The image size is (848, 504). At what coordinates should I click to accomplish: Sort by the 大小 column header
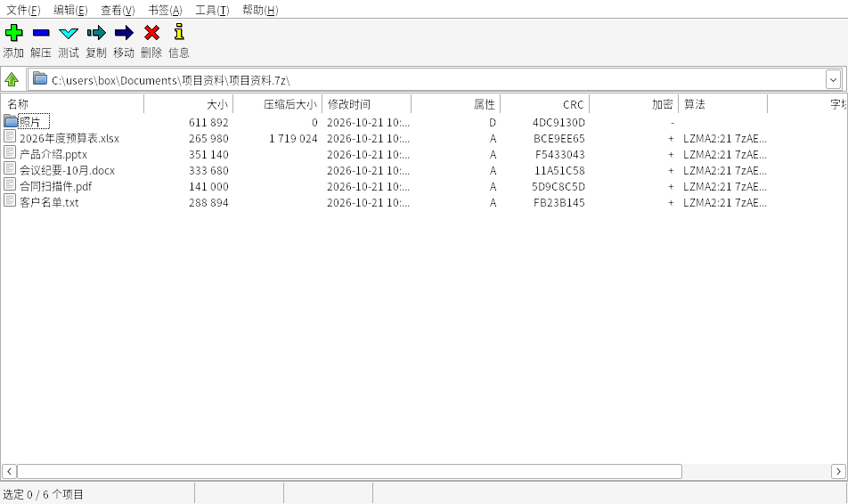pos(188,104)
